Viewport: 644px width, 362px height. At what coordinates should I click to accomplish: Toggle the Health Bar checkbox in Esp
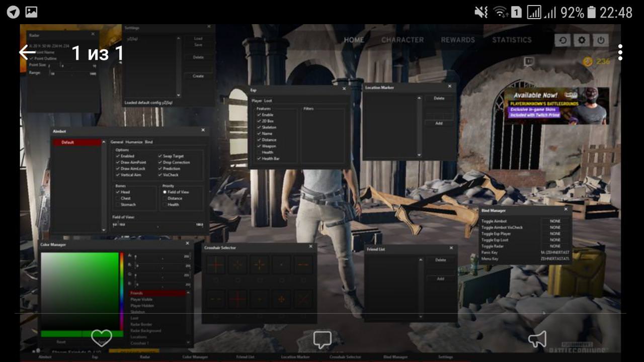point(259,158)
